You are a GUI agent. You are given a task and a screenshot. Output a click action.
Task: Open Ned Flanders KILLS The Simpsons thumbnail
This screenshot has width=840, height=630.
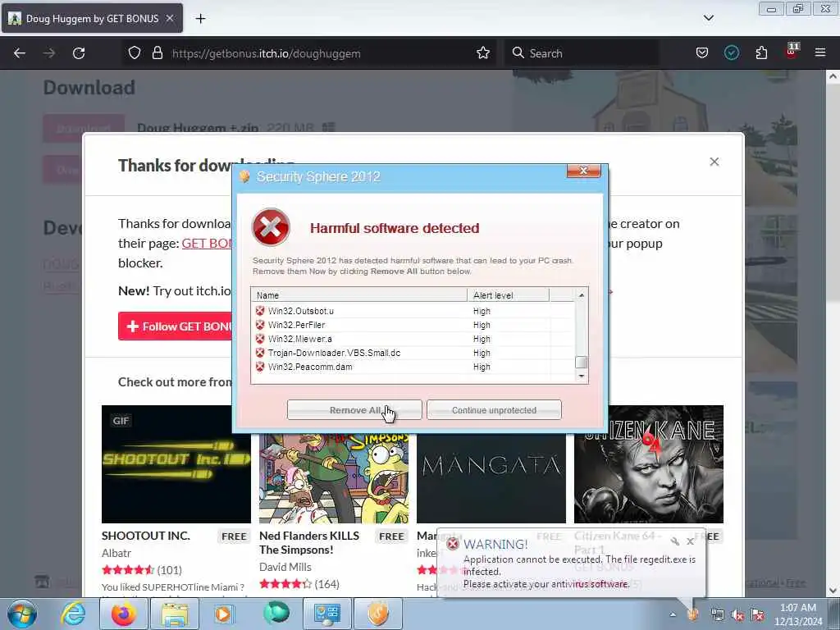point(334,478)
